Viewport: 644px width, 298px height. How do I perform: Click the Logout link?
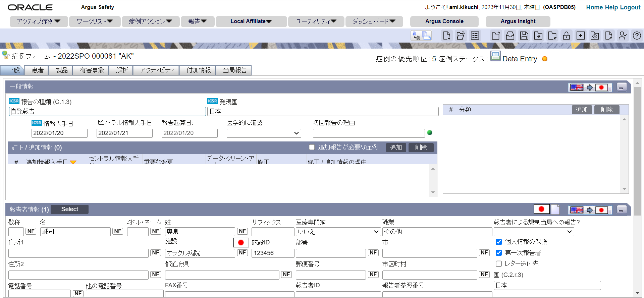pyautogui.click(x=630, y=7)
